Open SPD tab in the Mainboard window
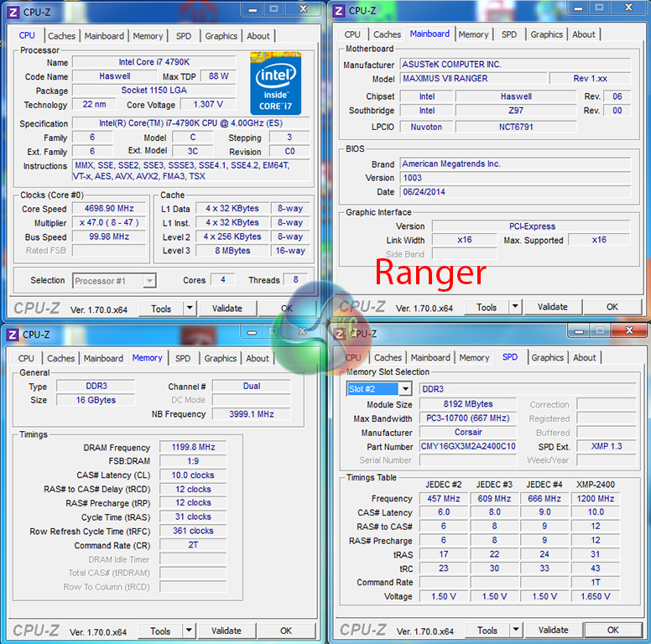This screenshot has width=651, height=644. [x=509, y=34]
